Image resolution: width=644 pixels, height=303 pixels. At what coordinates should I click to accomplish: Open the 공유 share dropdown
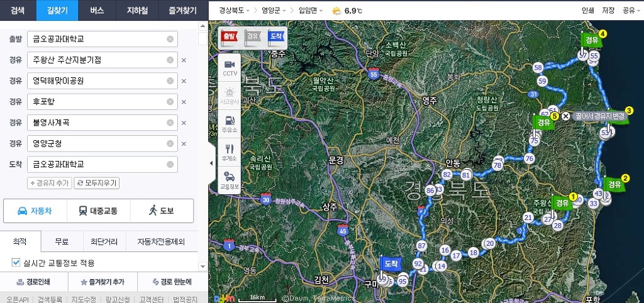631,11
